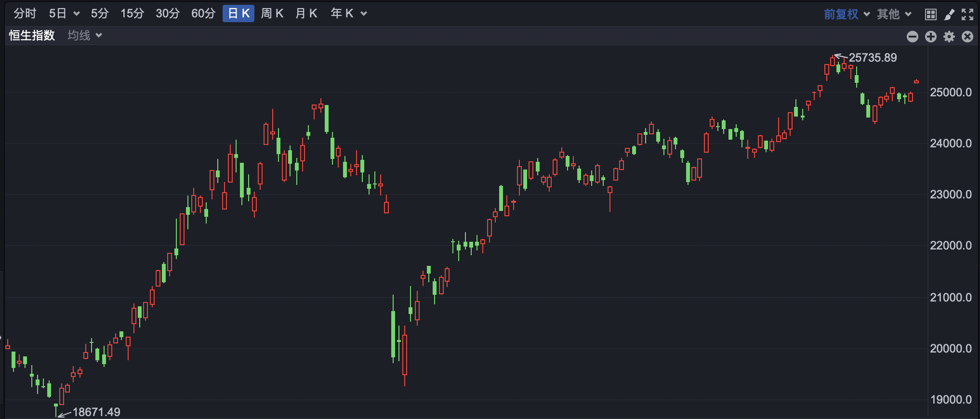Viewport: 980px width, 419px height.
Task: Choose the 15分 interval
Action: tap(132, 13)
